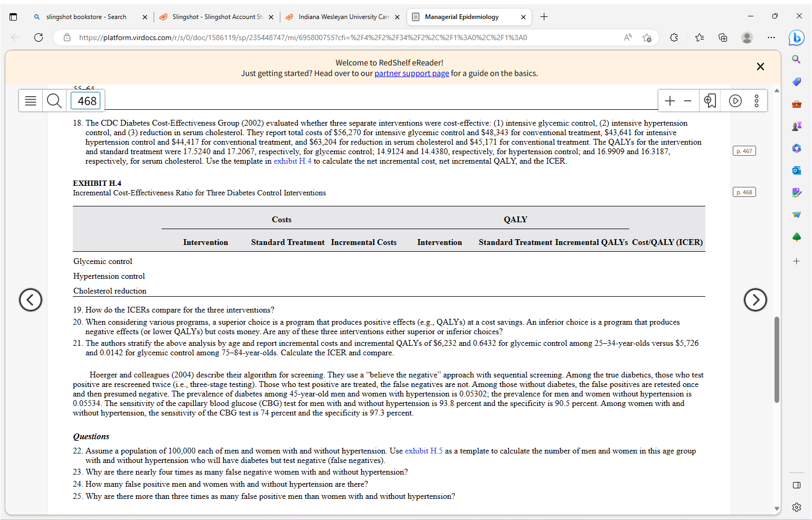
Task: Add a new sidebar app
Action: click(x=796, y=261)
